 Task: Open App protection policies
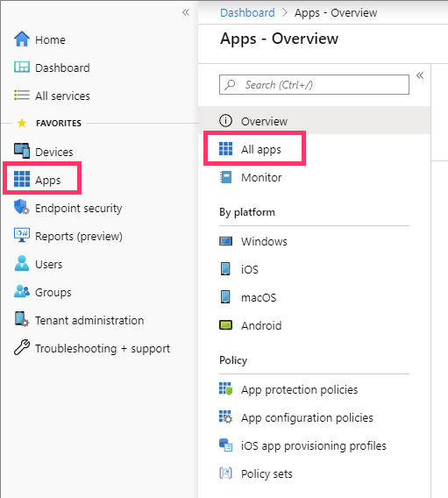pos(299,389)
